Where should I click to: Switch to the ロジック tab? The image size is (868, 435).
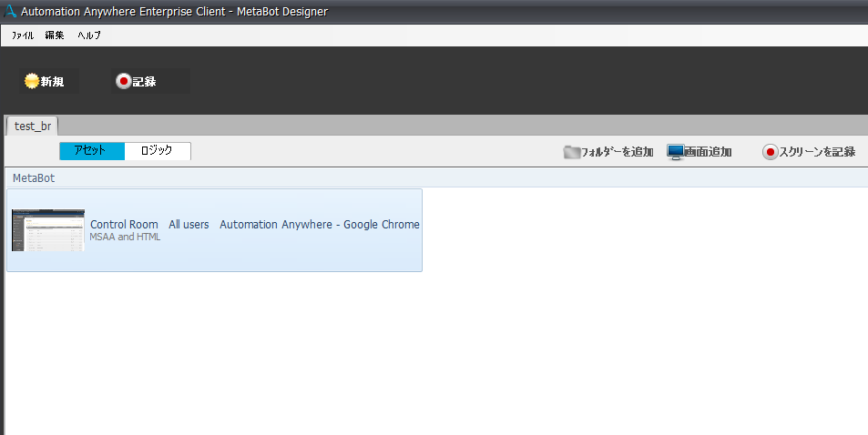[x=158, y=150]
